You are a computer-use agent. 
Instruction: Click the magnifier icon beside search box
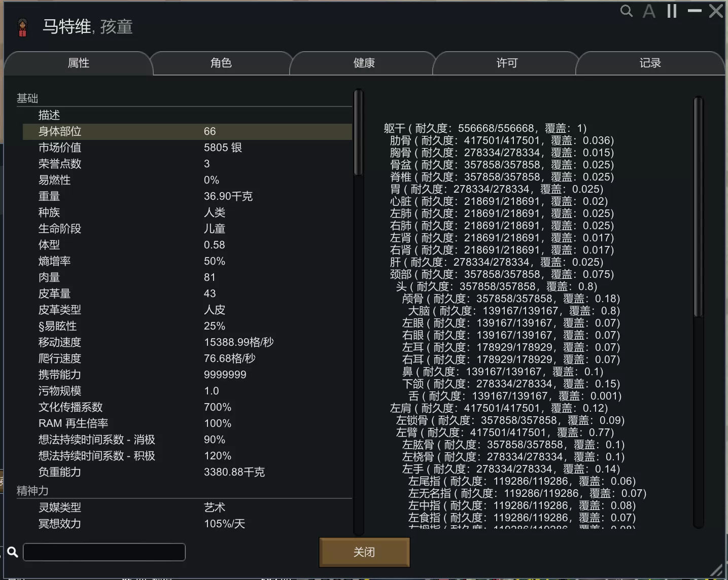point(13,552)
